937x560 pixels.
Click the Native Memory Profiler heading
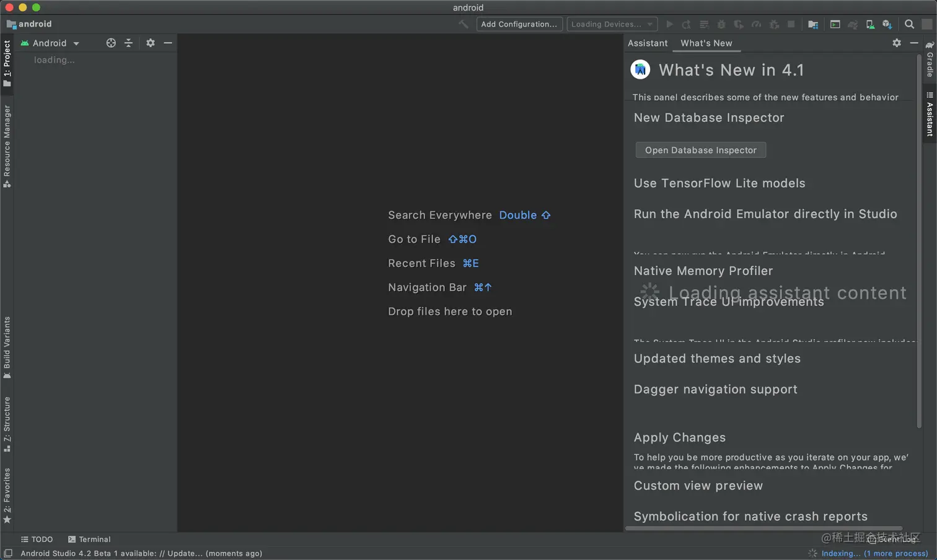click(x=703, y=271)
